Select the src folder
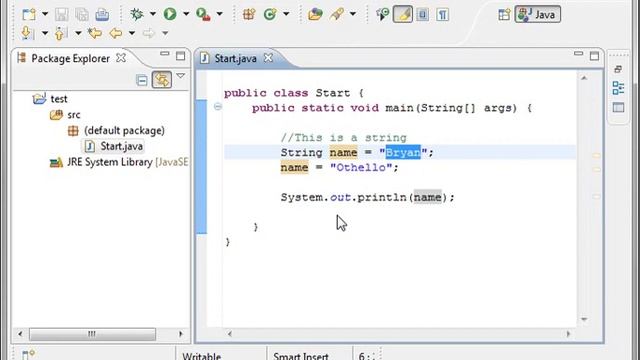This screenshot has height=360, width=640. pyautogui.click(x=73, y=115)
